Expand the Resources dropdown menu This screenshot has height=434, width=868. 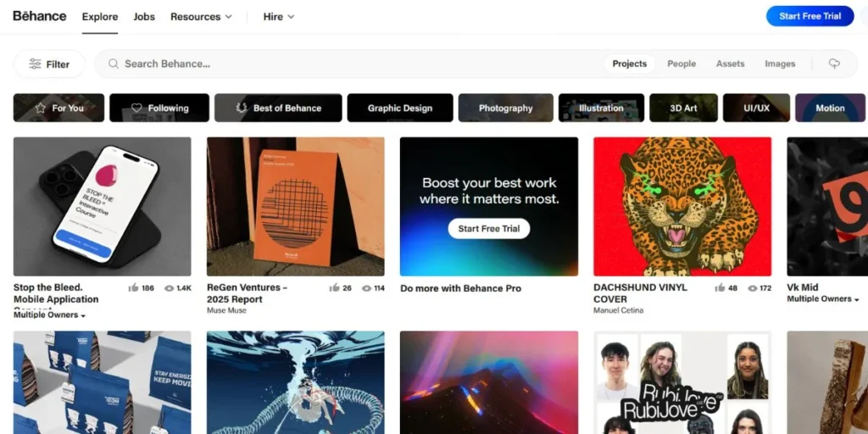[201, 17]
